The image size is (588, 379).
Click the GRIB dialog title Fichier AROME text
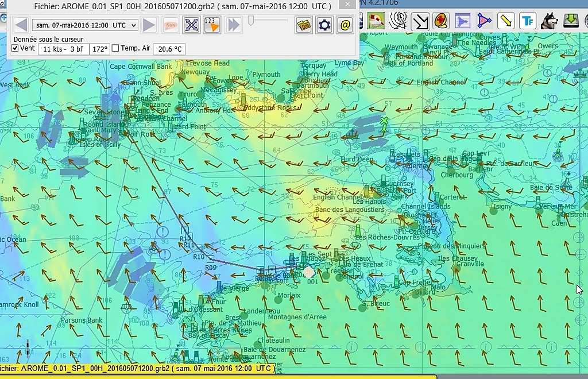[x=183, y=6]
